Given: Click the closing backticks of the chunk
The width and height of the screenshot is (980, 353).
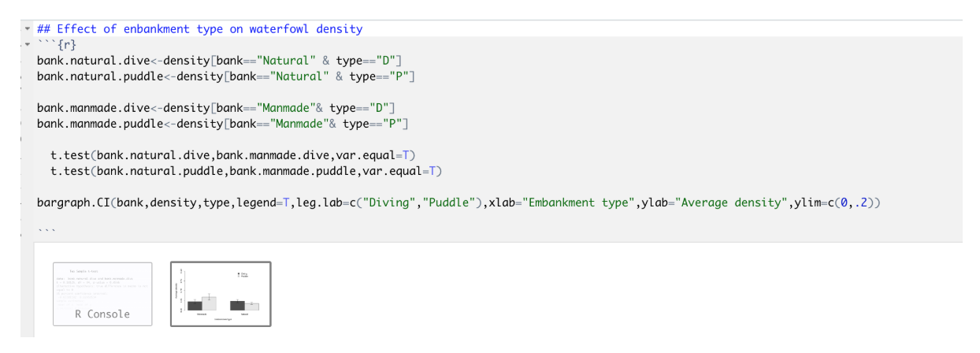Looking at the screenshot, I should tap(46, 232).
